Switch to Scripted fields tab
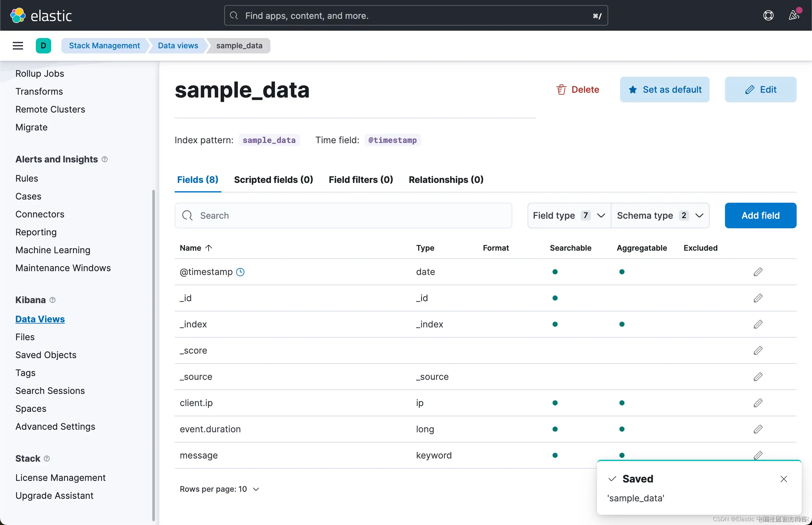Image resolution: width=812 pixels, height=525 pixels. point(274,180)
